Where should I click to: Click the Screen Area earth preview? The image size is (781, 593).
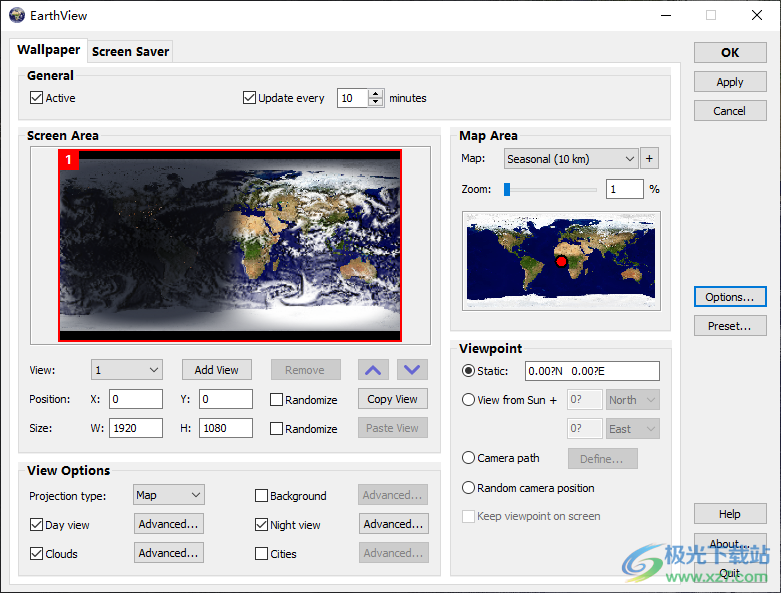pos(230,245)
